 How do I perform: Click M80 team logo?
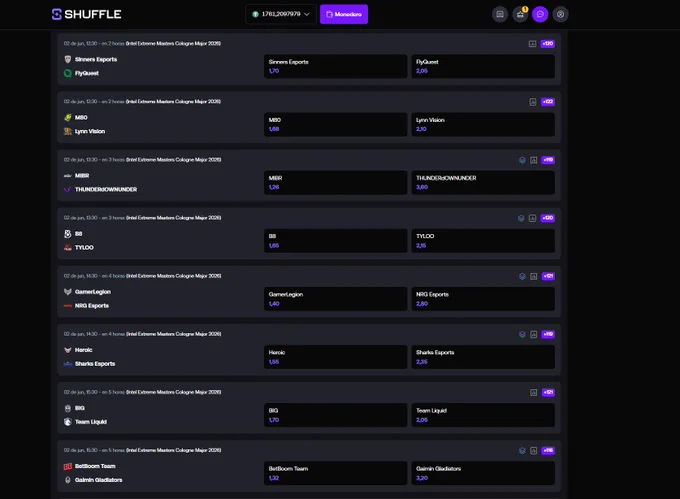tap(68, 117)
